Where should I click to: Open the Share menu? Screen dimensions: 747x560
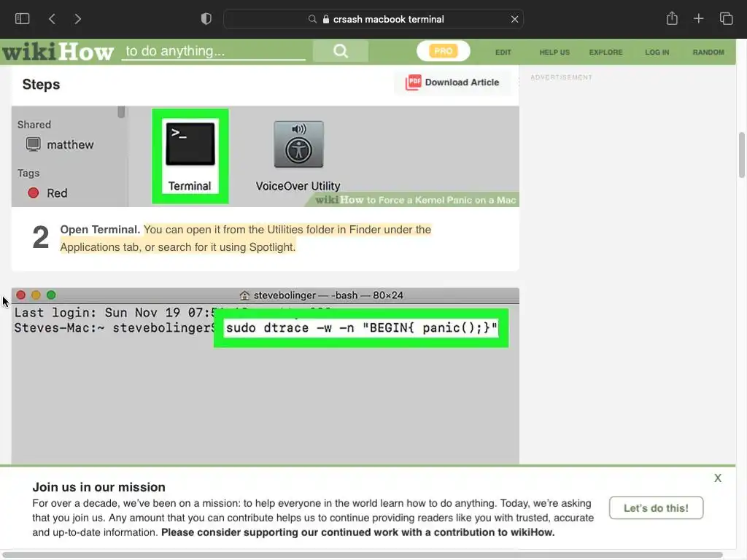[672, 18]
